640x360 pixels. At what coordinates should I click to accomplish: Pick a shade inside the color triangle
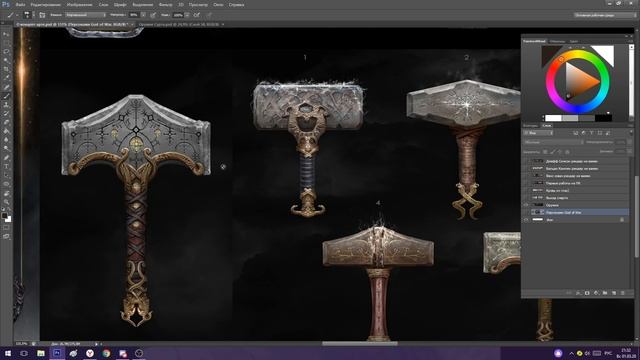(580, 82)
